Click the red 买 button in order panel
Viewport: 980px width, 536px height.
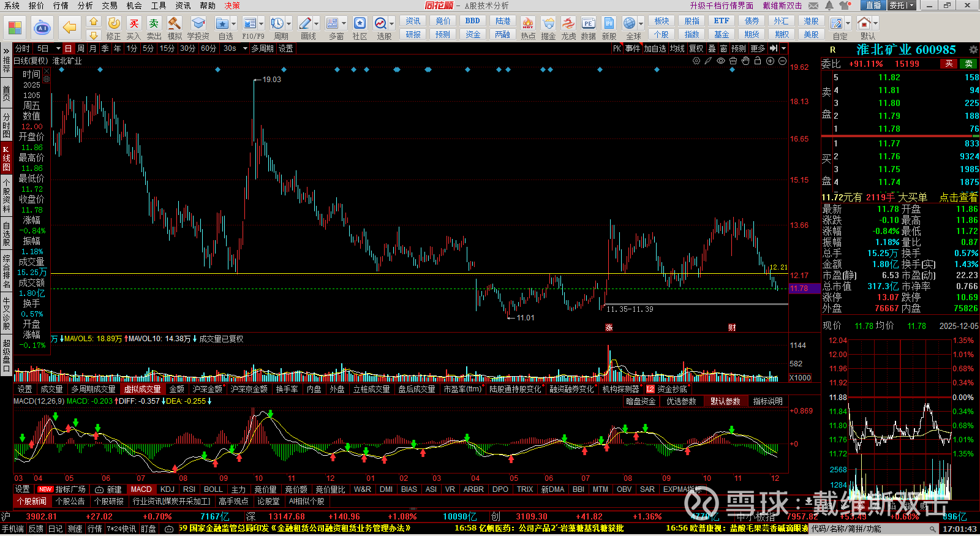click(949, 64)
